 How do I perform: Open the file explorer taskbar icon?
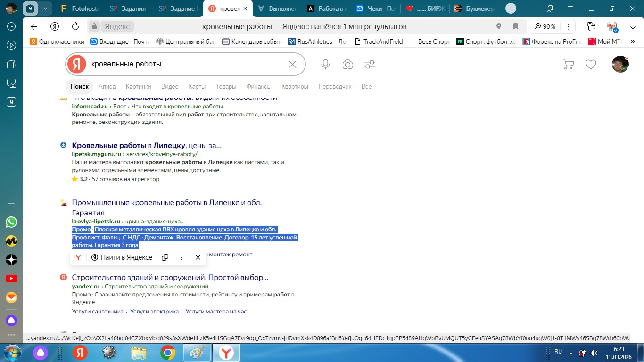[x=139, y=352]
